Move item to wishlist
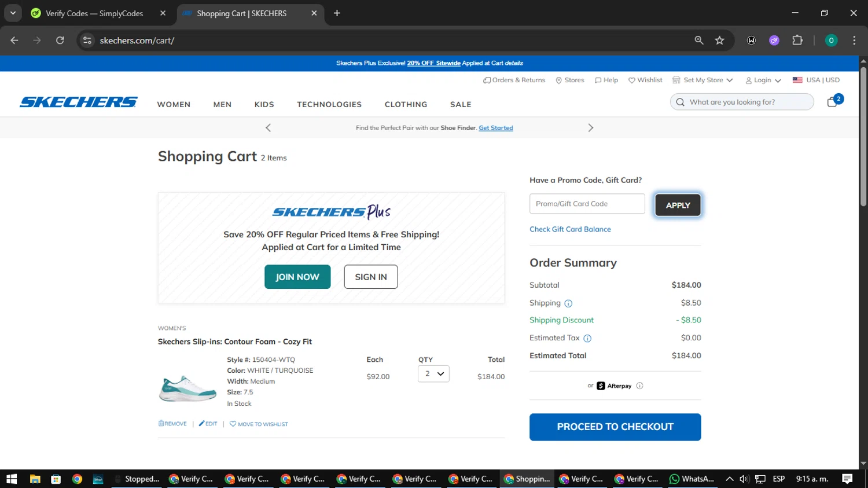The height and width of the screenshot is (488, 868). [x=259, y=424]
